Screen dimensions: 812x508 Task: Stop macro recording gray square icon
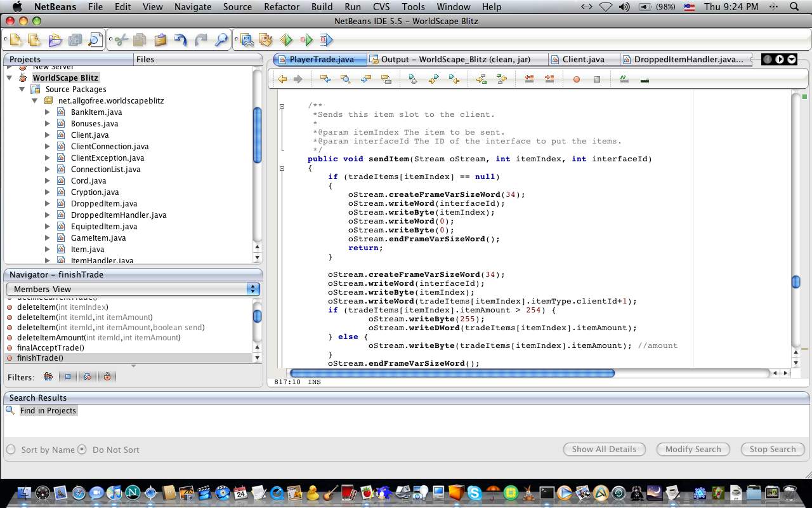[597, 79]
